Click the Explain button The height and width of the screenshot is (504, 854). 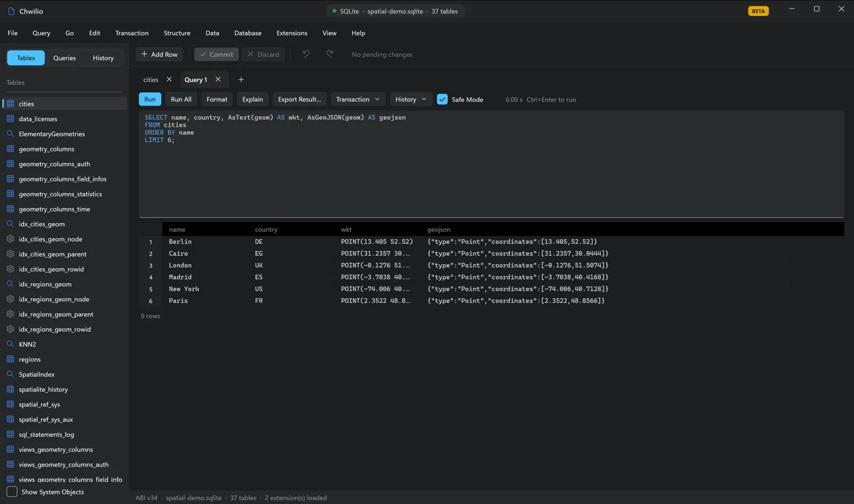pyautogui.click(x=252, y=99)
